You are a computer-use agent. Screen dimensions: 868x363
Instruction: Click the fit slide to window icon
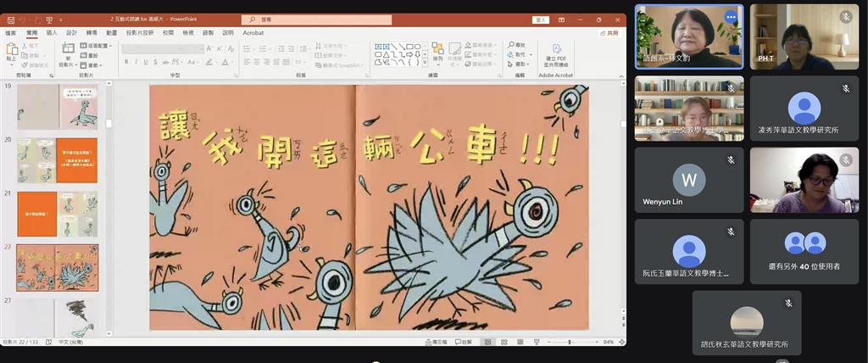pos(621,342)
